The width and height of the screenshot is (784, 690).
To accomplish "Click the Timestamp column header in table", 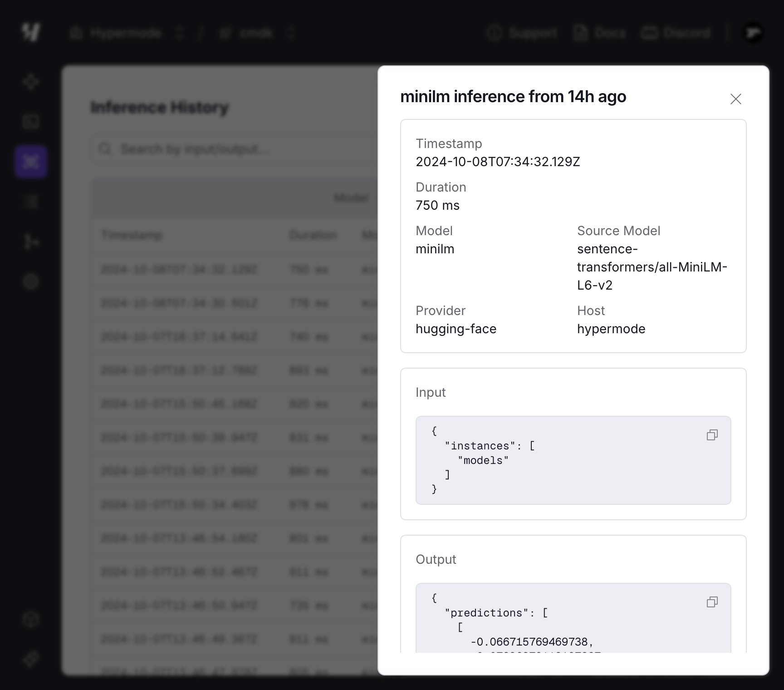I will point(132,235).
